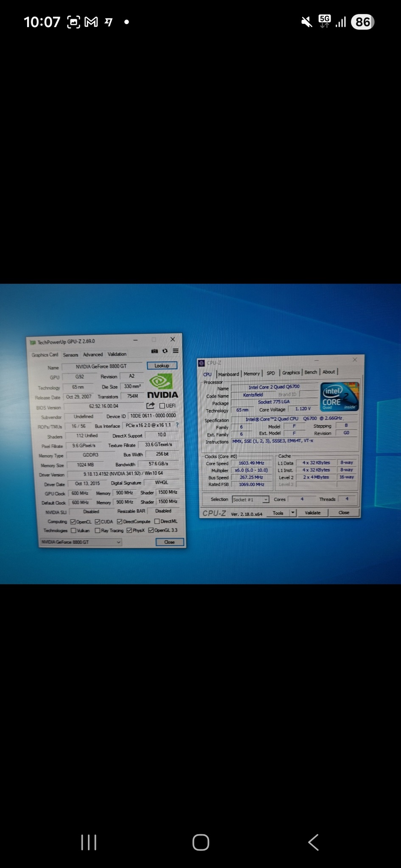Toggle the UEFI checkbox
Viewport: 401px width, 868px height.
point(162,406)
